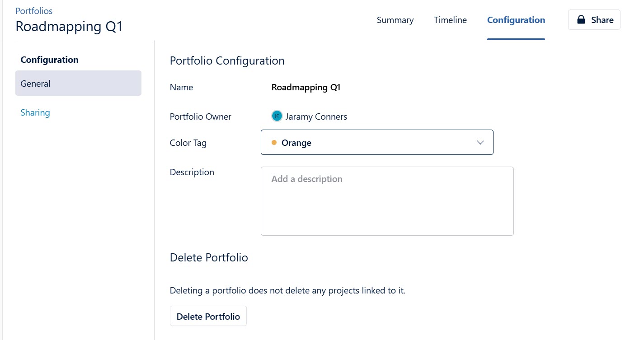This screenshot has height=340, width=644.
Task: Switch to the Summary tab
Action: point(395,20)
